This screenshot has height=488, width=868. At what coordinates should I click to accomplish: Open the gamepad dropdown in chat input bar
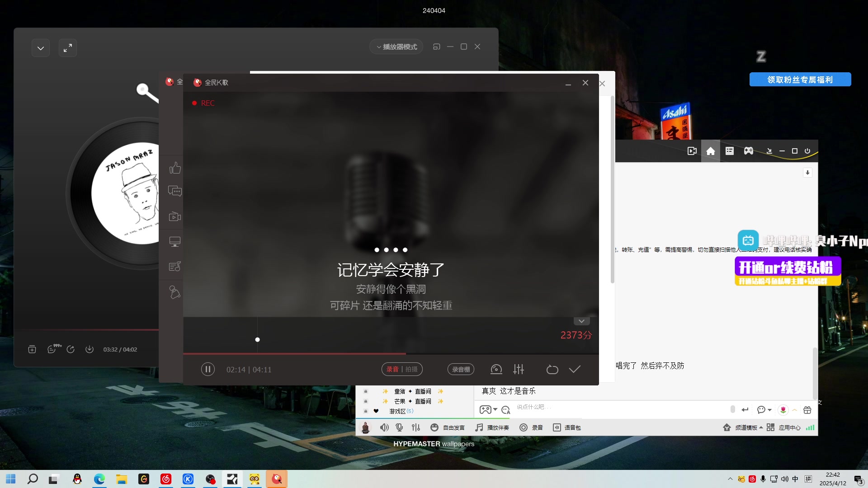(488, 410)
